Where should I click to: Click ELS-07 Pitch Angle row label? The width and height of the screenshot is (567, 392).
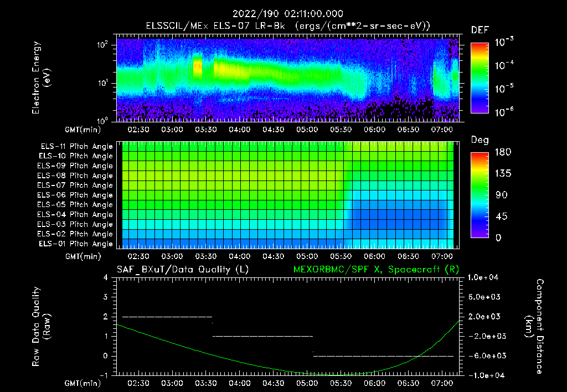75,185
